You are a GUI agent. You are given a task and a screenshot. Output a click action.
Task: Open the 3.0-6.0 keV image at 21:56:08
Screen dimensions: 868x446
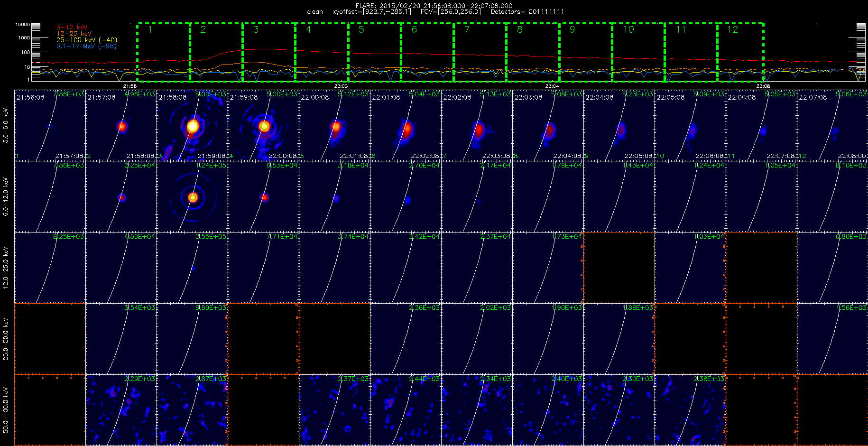click(50, 125)
